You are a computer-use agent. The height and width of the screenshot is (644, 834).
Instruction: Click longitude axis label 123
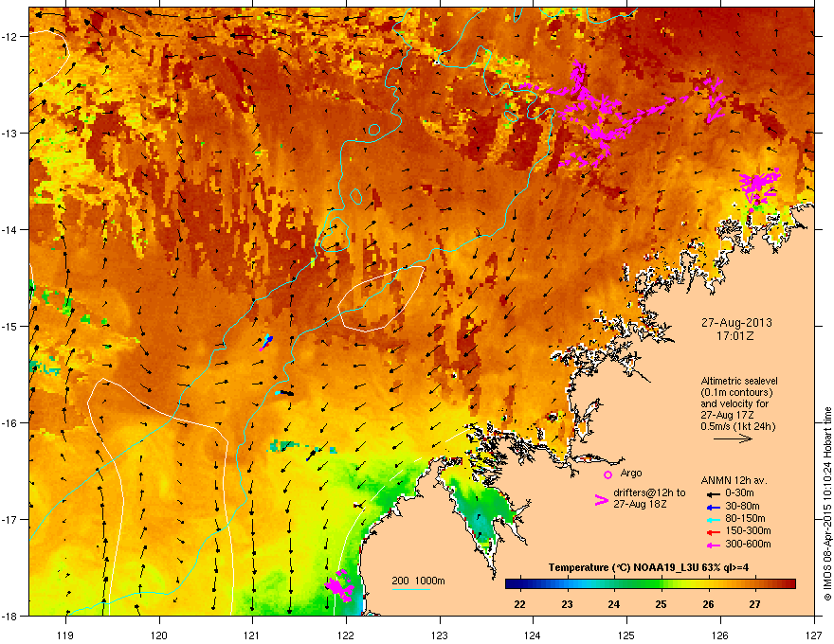440,635
